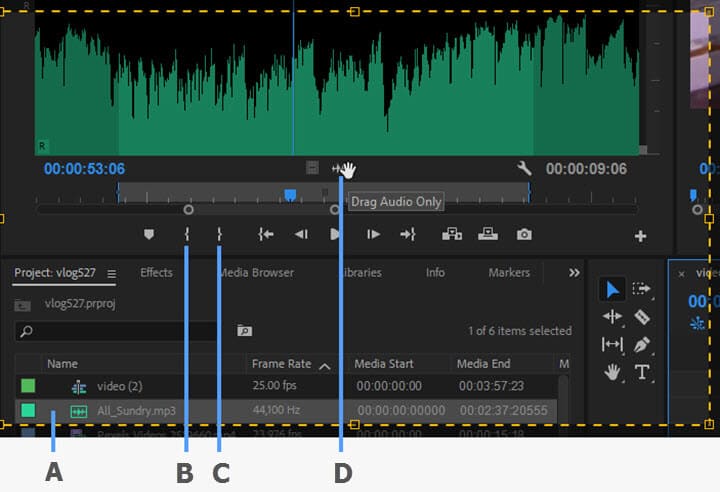The height and width of the screenshot is (492, 720).
Task: Click Export Frame camera icon
Action: (524, 235)
